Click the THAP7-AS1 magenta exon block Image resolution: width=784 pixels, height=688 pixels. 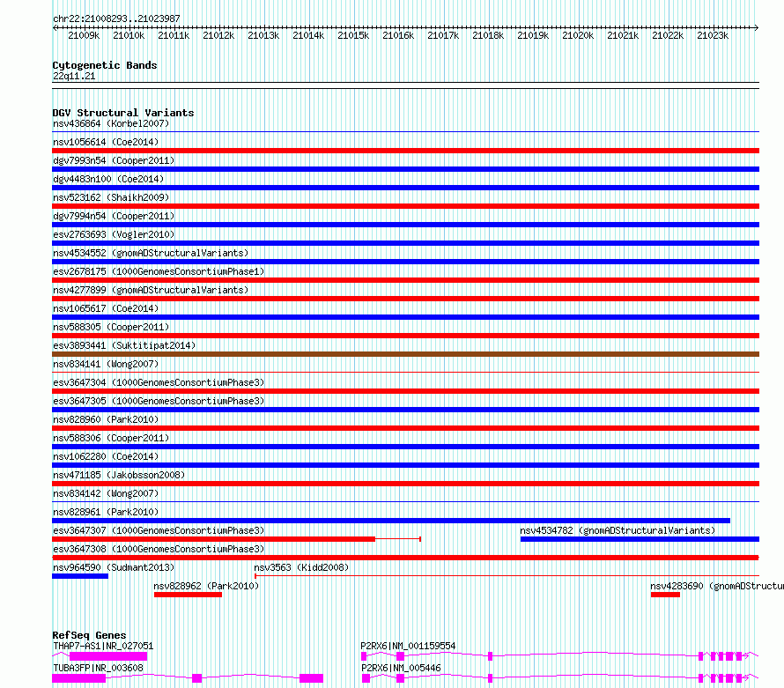pyautogui.click(x=108, y=656)
